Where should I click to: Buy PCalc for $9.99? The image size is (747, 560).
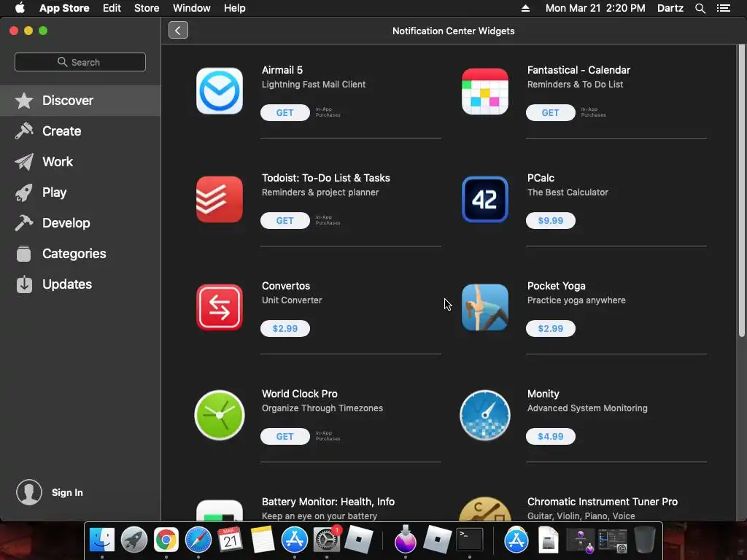click(x=550, y=220)
